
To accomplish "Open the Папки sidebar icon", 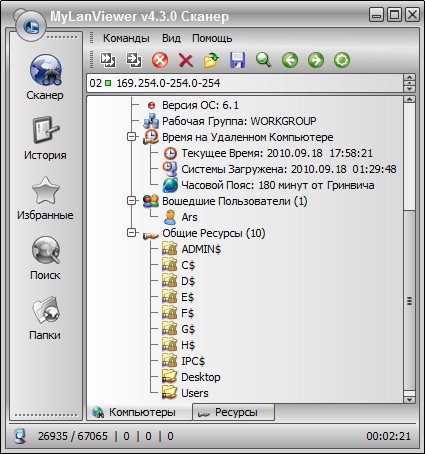I will coord(46,311).
